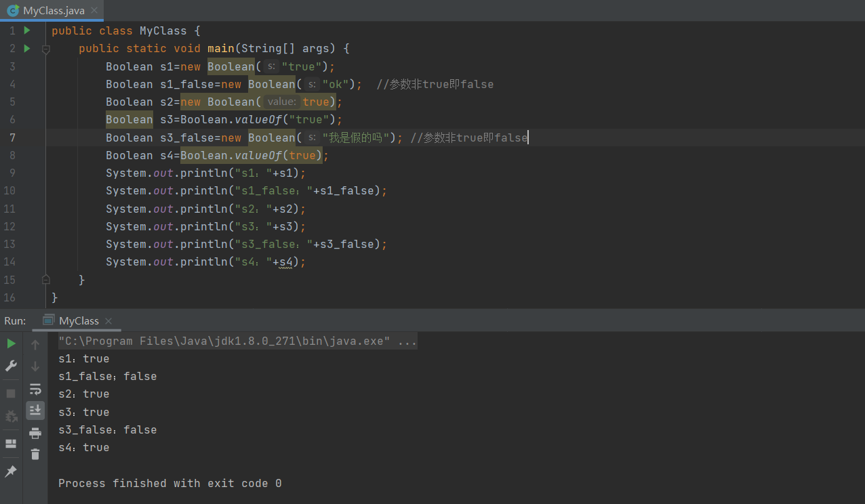Click "main" method name on line 2
This screenshot has height=504, width=865.
click(221, 48)
